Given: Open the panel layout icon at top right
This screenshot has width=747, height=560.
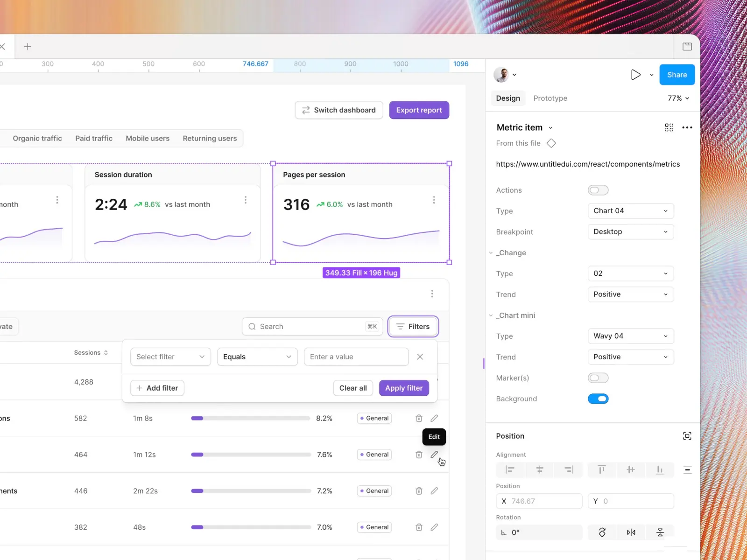Looking at the screenshot, I should point(687,47).
